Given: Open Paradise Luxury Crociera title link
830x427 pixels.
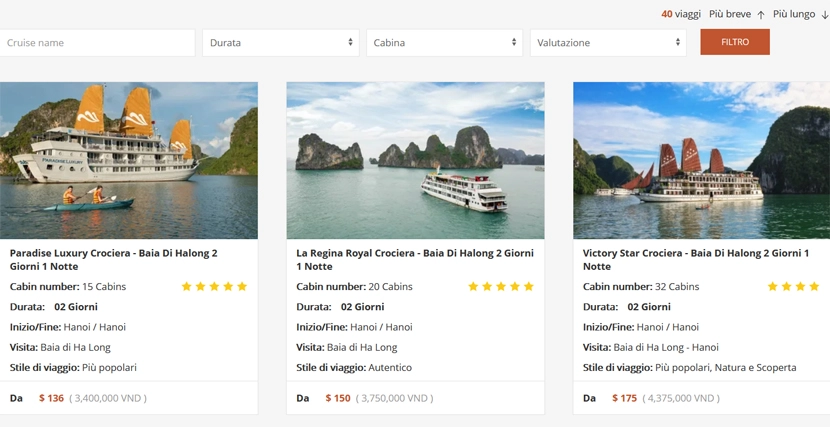Looking at the screenshot, I should 113,260.
